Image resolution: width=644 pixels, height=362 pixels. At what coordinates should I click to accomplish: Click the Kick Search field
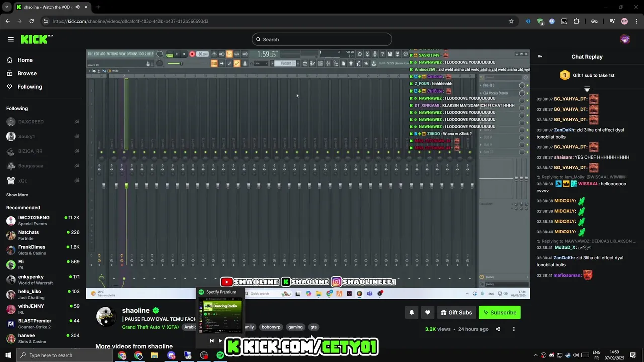pos(322,39)
